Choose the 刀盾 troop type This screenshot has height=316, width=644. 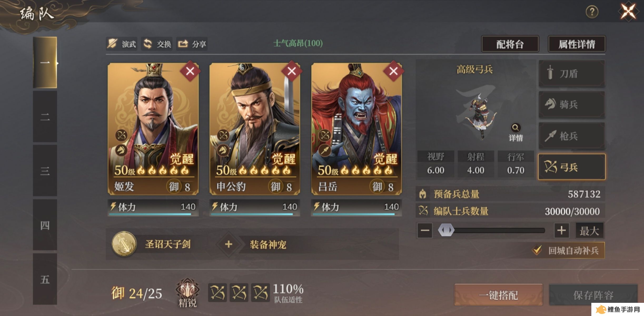click(572, 74)
